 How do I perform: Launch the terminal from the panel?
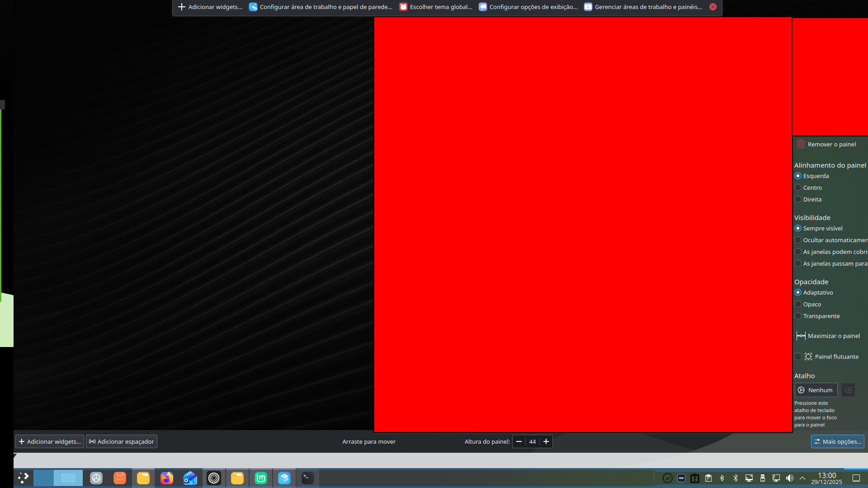[x=307, y=478]
